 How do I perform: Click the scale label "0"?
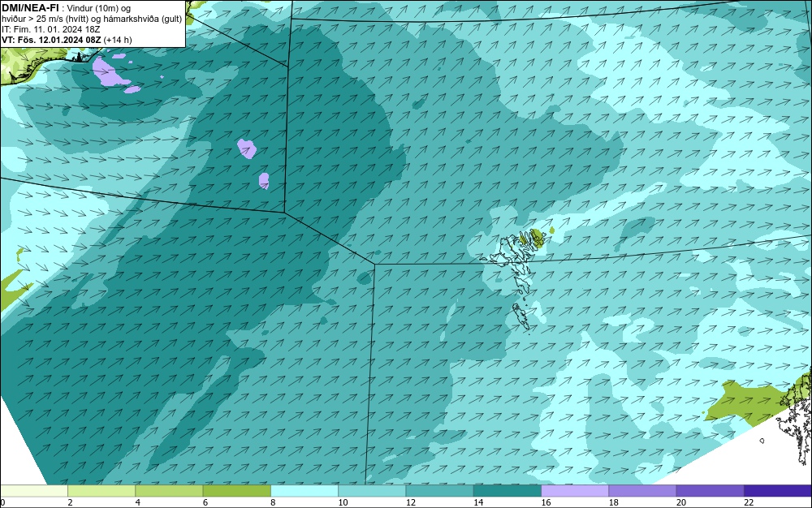[x=2, y=502]
